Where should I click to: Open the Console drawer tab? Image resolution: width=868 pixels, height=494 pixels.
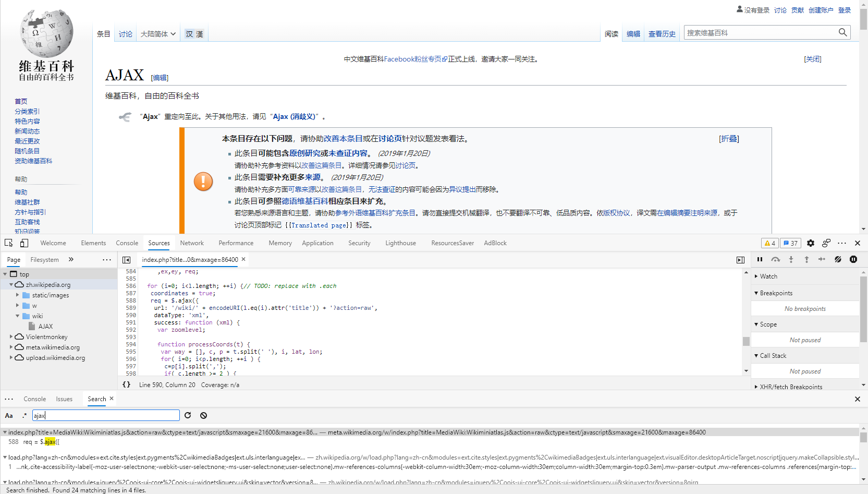click(34, 399)
